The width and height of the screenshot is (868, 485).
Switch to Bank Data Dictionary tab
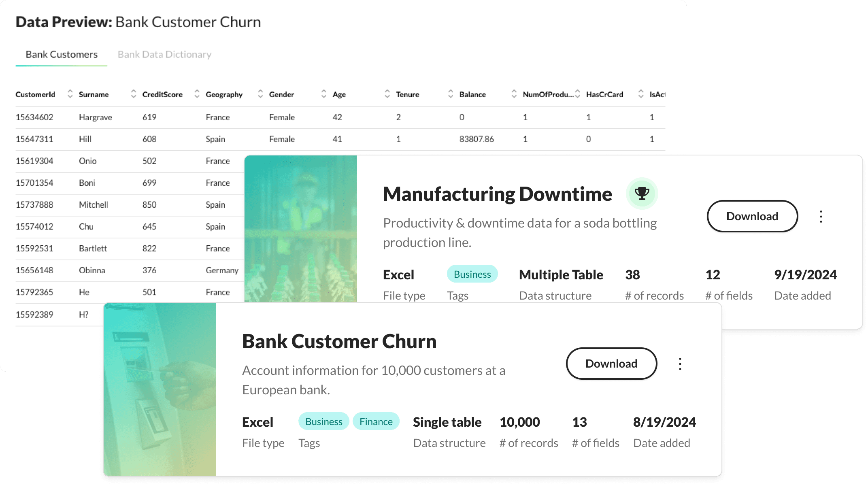click(164, 54)
